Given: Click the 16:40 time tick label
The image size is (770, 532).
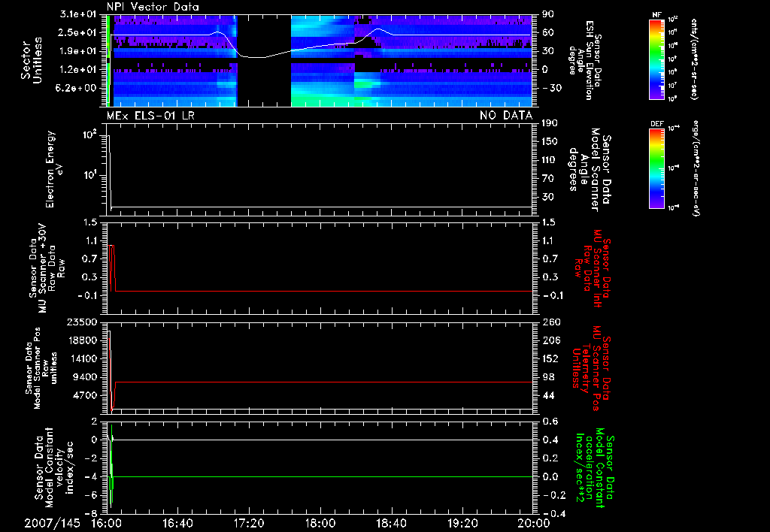Looking at the screenshot, I should tap(177, 523).
